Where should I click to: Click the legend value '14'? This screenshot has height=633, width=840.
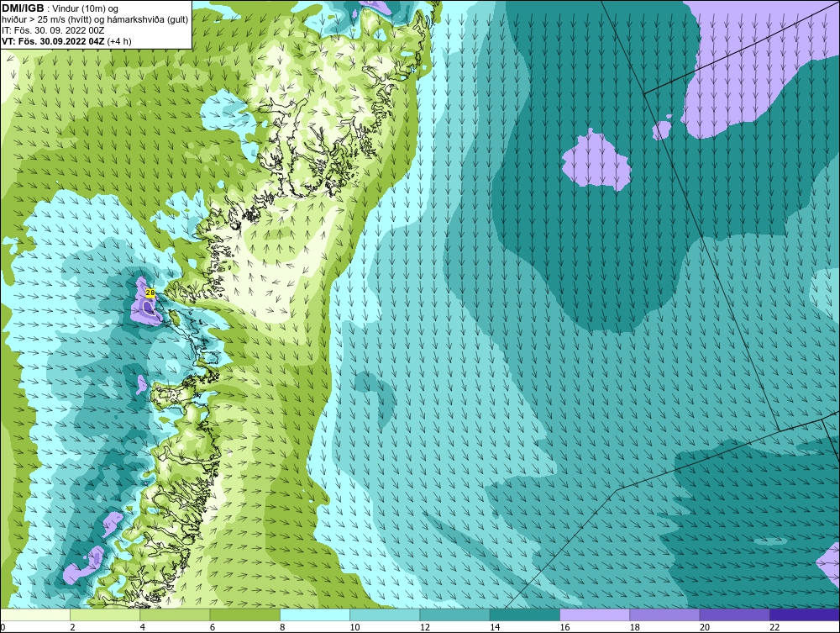495,628
